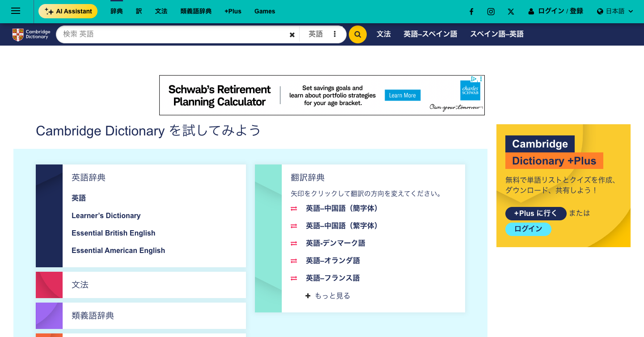Viewport: 644px width, 337px height.
Task: Swap direction arrows for 英語–フランス語
Action: tap(294, 278)
